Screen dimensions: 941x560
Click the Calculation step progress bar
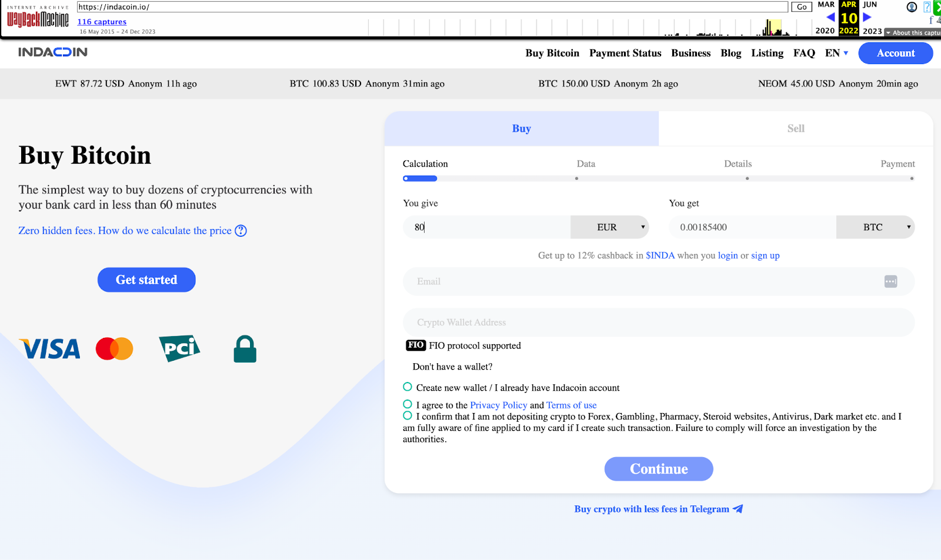point(420,178)
